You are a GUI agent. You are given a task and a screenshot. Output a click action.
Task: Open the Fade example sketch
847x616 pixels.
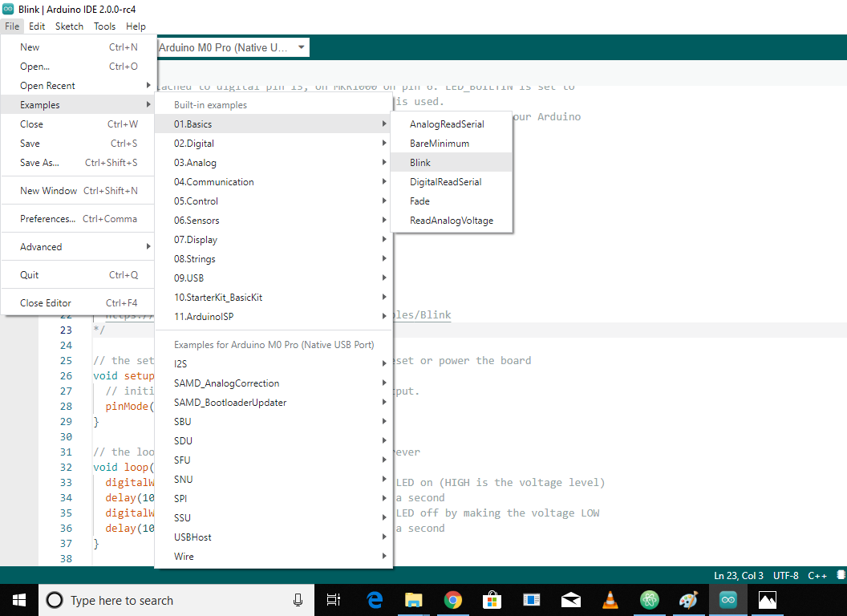(x=452, y=201)
